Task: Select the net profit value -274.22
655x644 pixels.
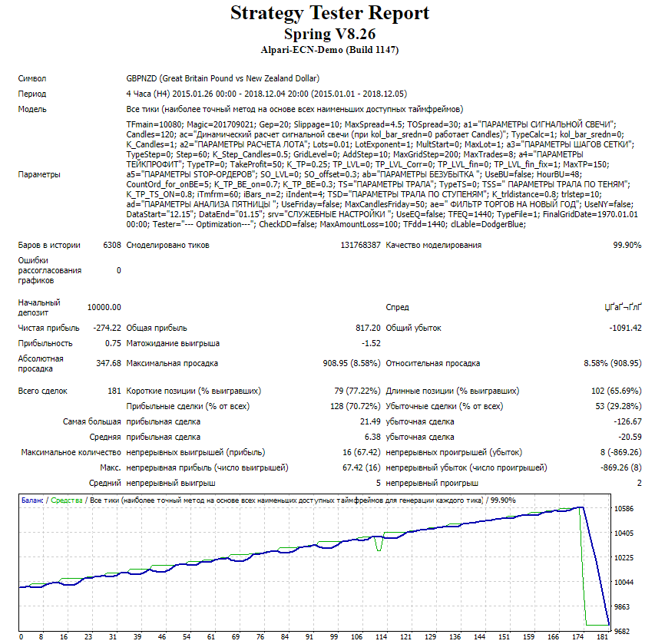Action: click(x=106, y=328)
